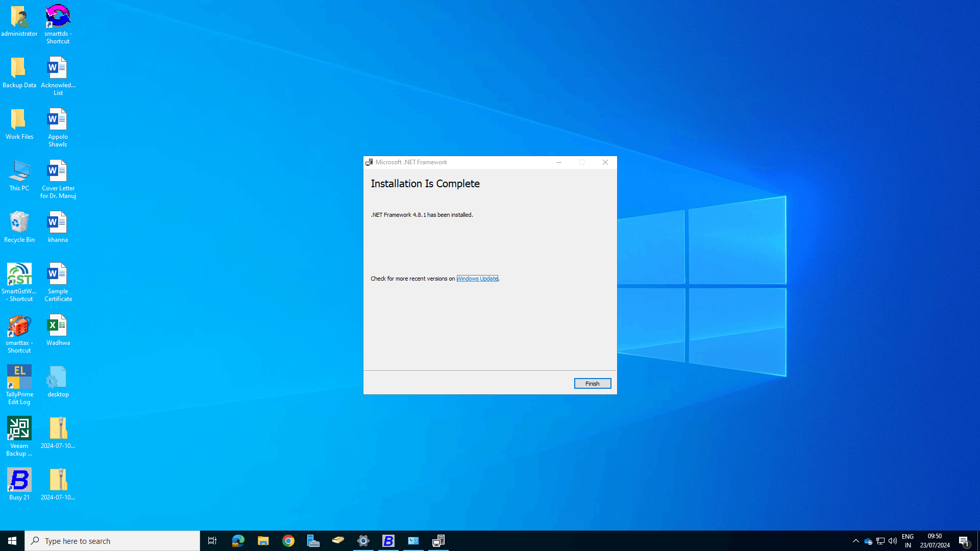Select the Busy 21 desktop shortcut

click(19, 485)
